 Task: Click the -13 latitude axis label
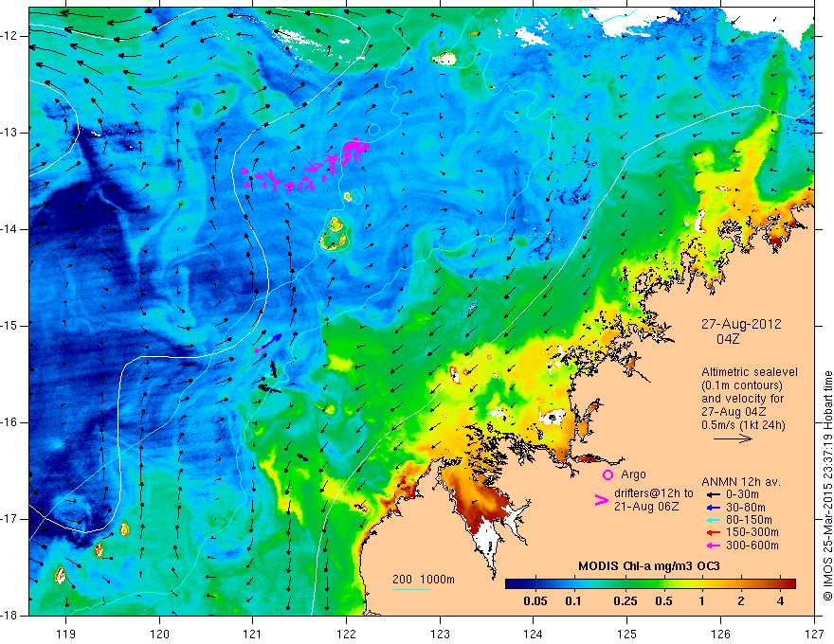[x=9, y=133]
